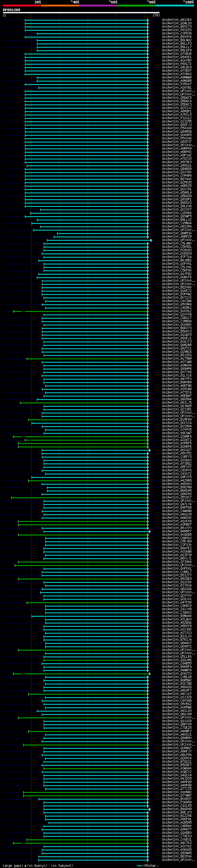Click the orange ~40% legend segment
This screenshot has width=197, height=868.
(x=60, y=6)
